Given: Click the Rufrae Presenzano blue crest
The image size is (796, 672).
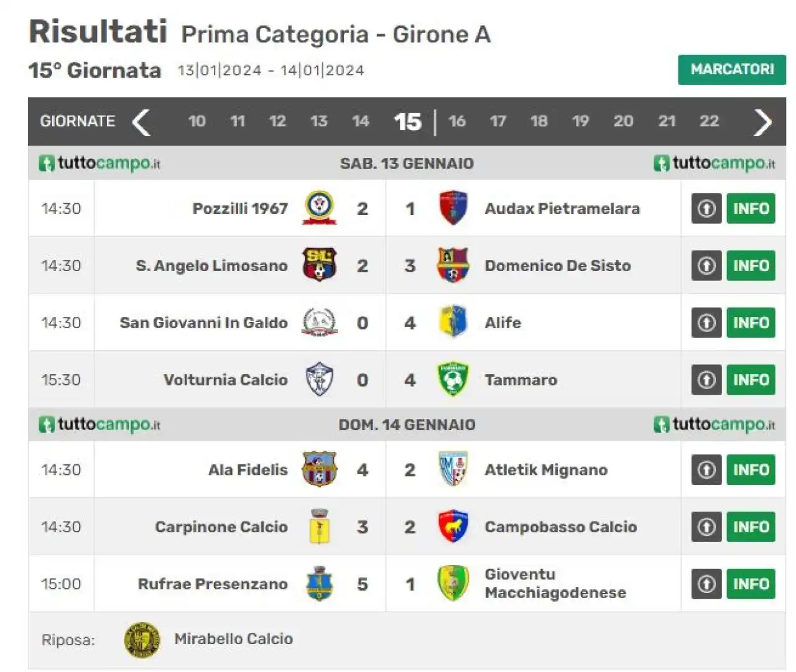Looking at the screenshot, I should tap(320, 584).
